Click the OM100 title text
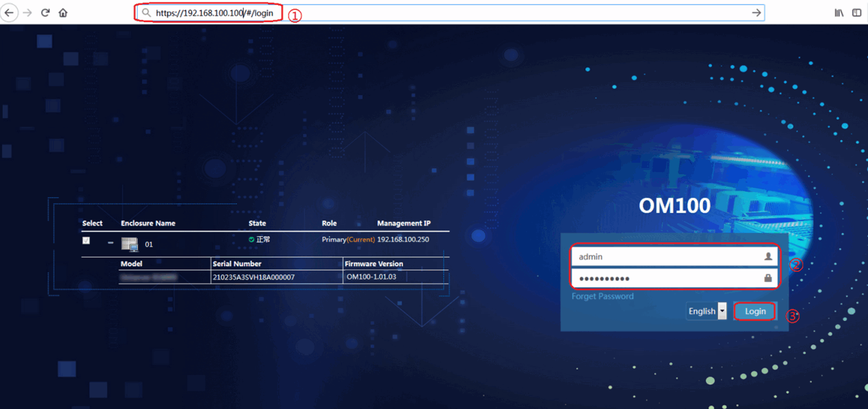Image resolution: width=868 pixels, height=409 pixels. click(675, 206)
